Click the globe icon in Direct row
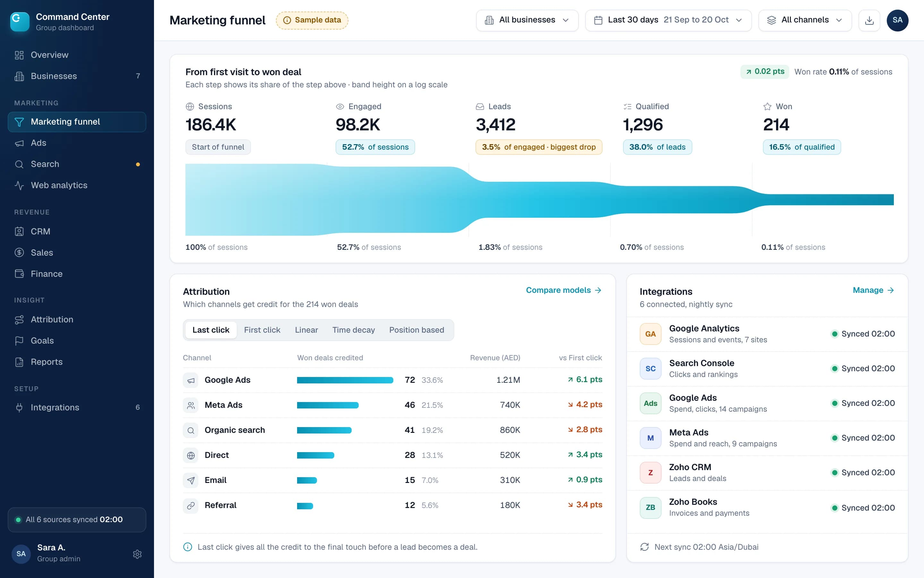The width and height of the screenshot is (924, 578). pos(191,455)
